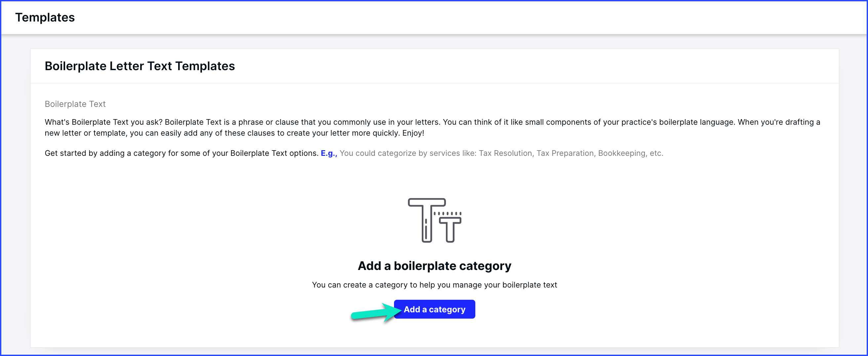The width and height of the screenshot is (868, 356).
Task: Click the word Enjoy! ending the paragraph
Action: (413, 133)
